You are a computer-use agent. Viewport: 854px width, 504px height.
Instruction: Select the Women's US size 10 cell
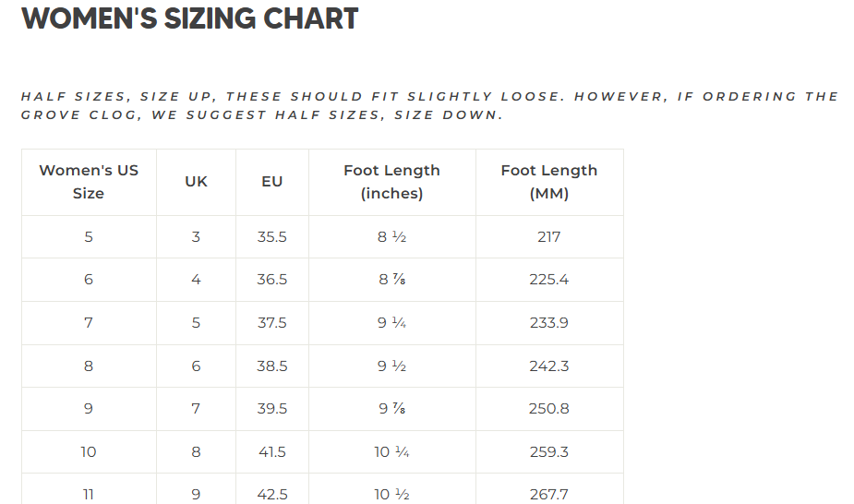[89, 452]
